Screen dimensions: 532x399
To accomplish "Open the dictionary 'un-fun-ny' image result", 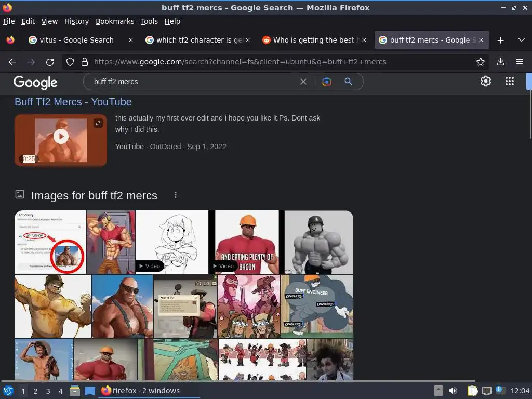I will coord(50,242).
